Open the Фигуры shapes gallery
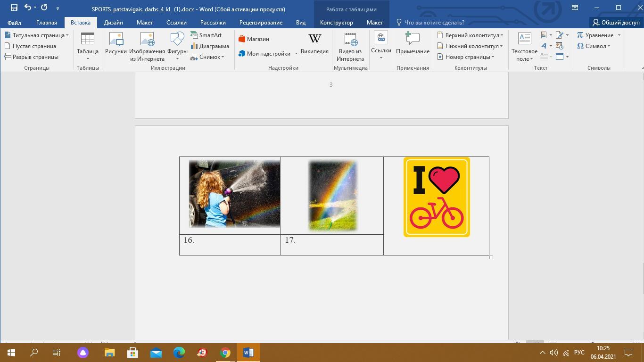Viewport: 644px width, 362px height. coord(177,46)
